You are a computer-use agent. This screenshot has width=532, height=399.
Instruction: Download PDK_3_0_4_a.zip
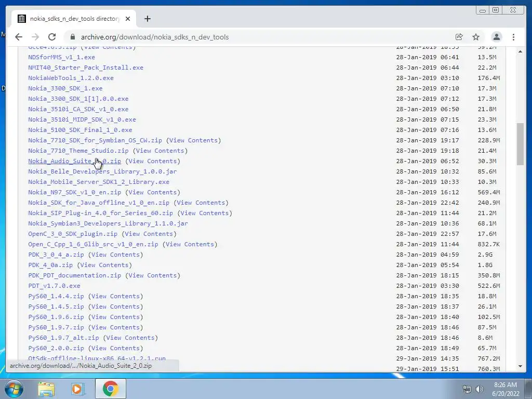point(56,255)
